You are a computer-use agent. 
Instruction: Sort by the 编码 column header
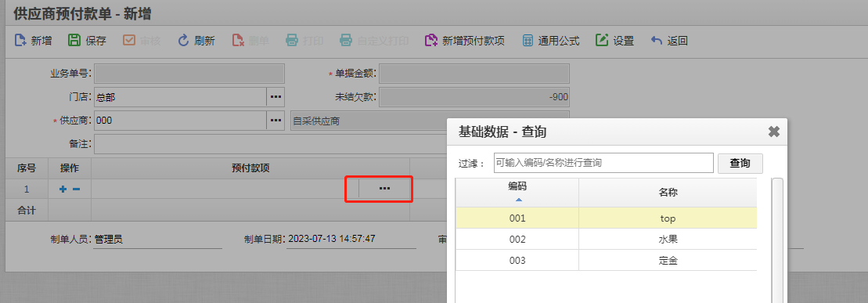point(517,193)
